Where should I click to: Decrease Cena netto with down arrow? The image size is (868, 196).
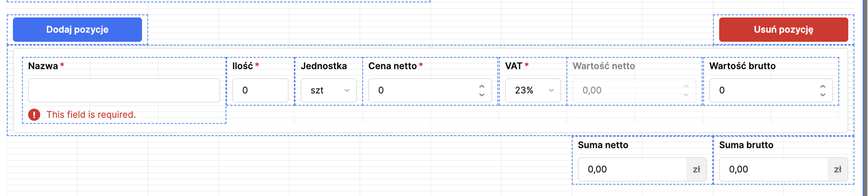click(x=482, y=95)
